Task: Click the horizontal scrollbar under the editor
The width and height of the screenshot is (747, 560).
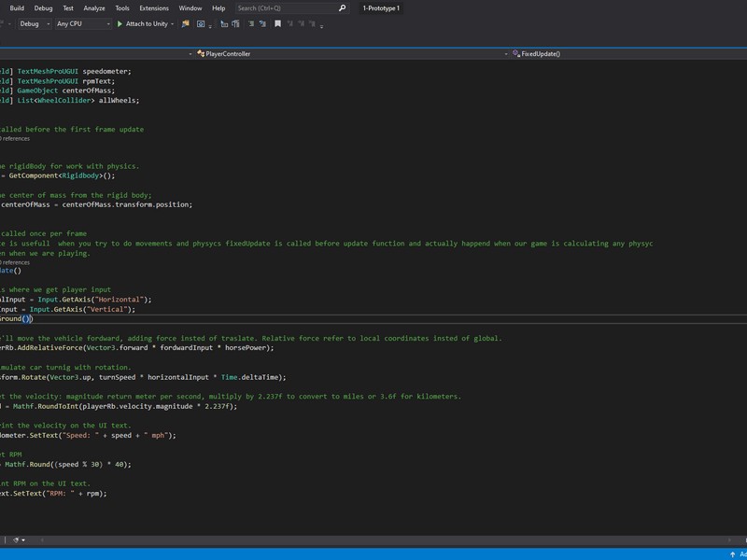Action: [373, 539]
